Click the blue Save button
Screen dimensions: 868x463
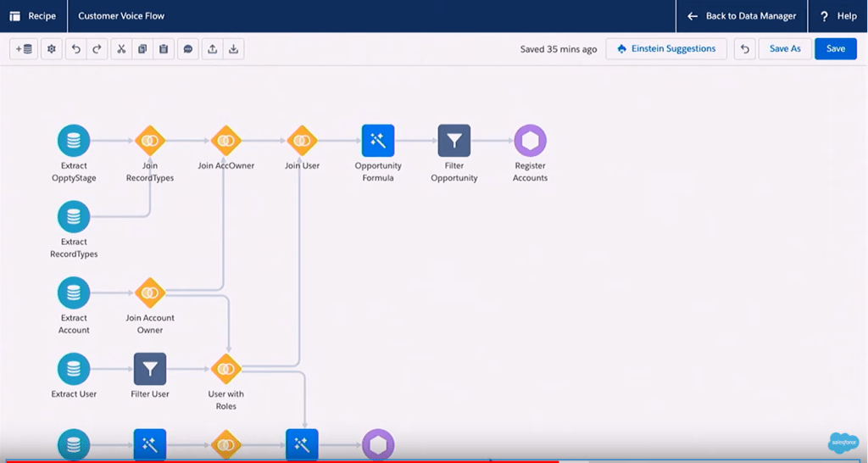point(835,49)
